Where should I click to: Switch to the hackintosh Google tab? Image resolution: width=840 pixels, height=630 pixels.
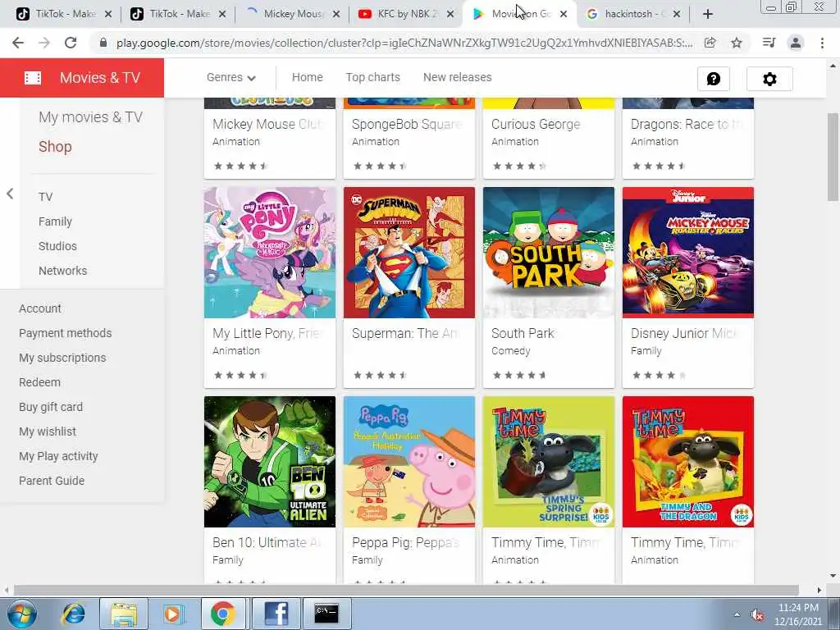(x=632, y=14)
